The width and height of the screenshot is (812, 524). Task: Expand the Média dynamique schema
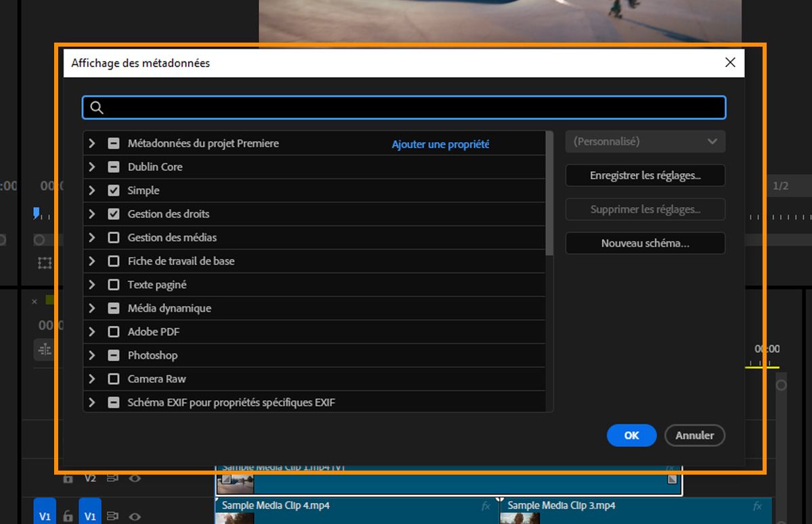tap(92, 308)
